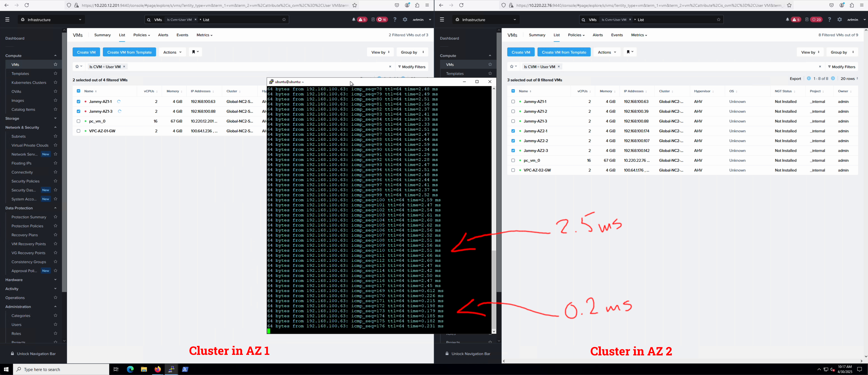Open 20 rows dropdown in AZ 2

[849, 79]
